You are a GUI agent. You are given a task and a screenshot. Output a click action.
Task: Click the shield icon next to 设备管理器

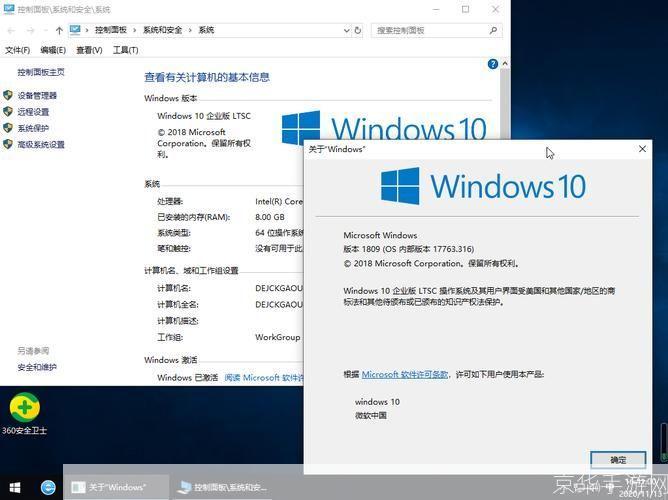tap(8, 95)
